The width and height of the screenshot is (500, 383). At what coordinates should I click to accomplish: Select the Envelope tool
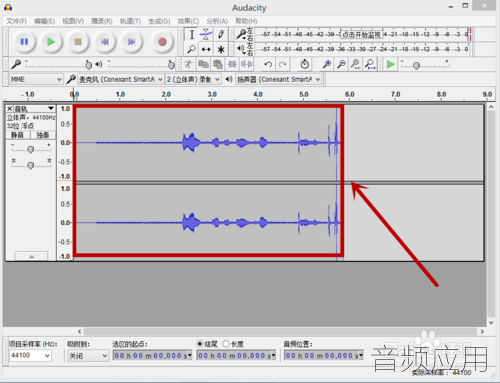tap(206, 34)
